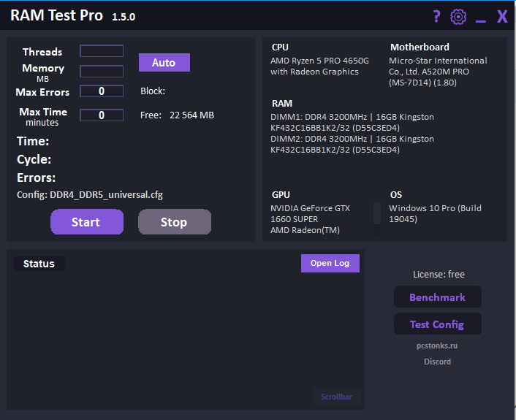Viewport: 516px width, 420px height.
Task: Start the memory test
Action: [x=86, y=222]
